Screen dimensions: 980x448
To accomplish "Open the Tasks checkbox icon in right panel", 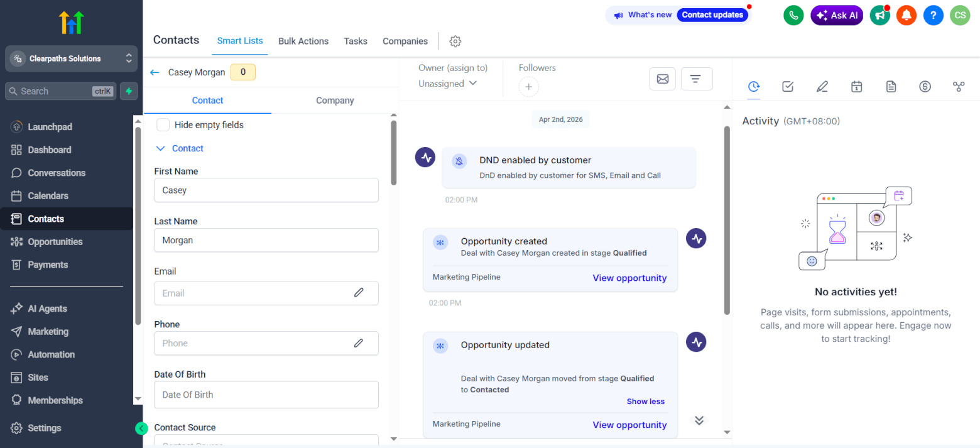I will coord(788,87).
